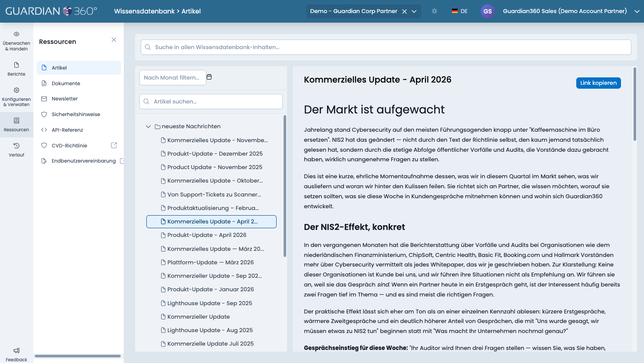Open Kommerzielles Update - Oktober article
The width and height of the screenshot is (644, 363).
(211, 180)
